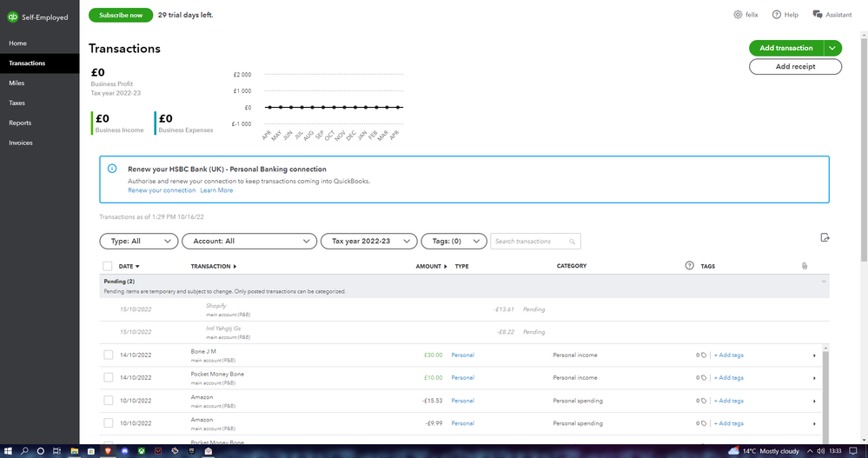
Task: Switch to Brave browser on taskbar
Action: (x=108, y=451)
